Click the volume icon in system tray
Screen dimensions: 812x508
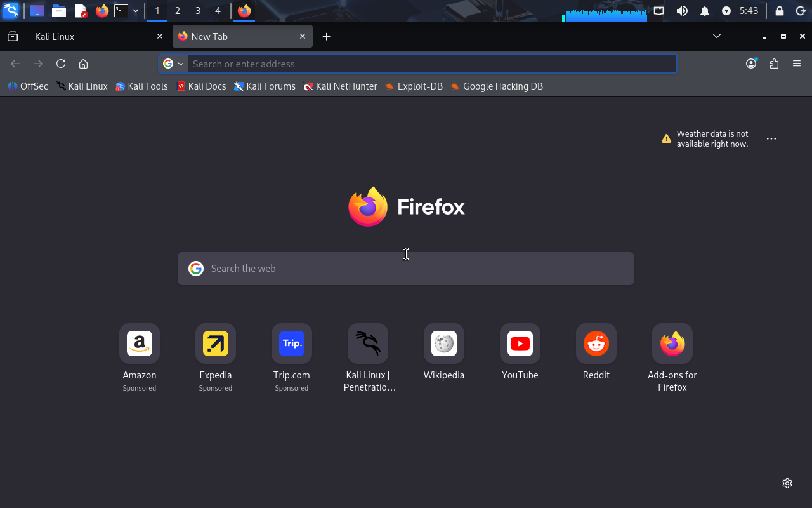682,11
